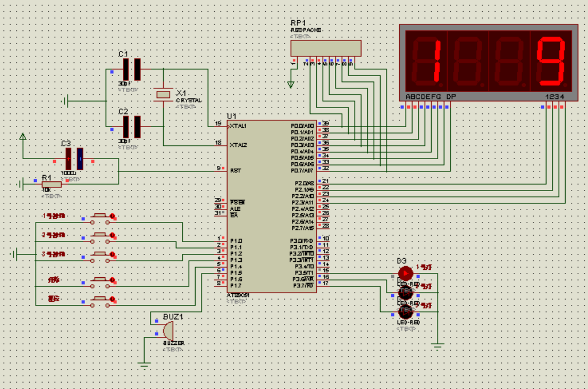The height and width of the screenshot is (389, 588).
Task: Click the push button labeled 3号
Action: pyautogui.click(x=100, y=257)
